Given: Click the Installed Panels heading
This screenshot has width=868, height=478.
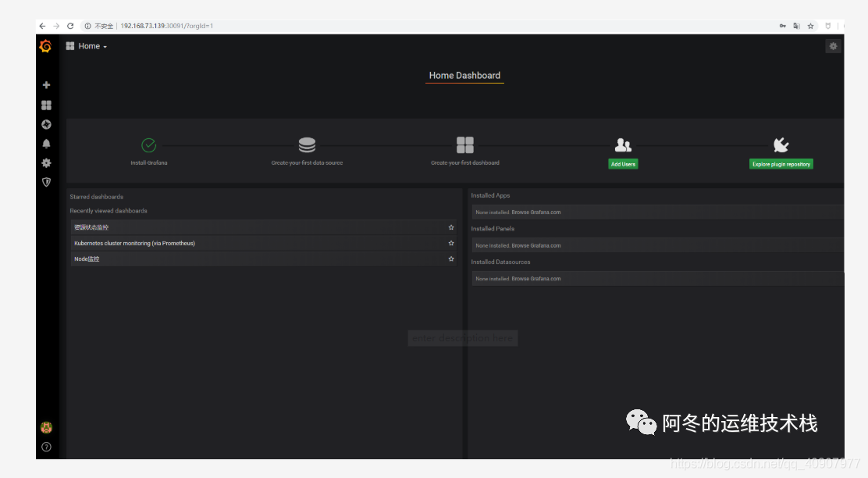Looking at the screenshot, I should 493,229.
